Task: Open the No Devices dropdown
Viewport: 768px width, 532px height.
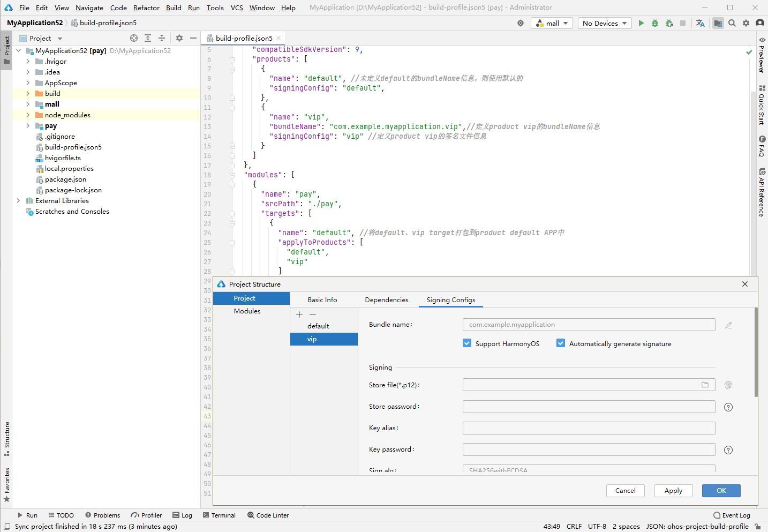Action: coord(605,23)
